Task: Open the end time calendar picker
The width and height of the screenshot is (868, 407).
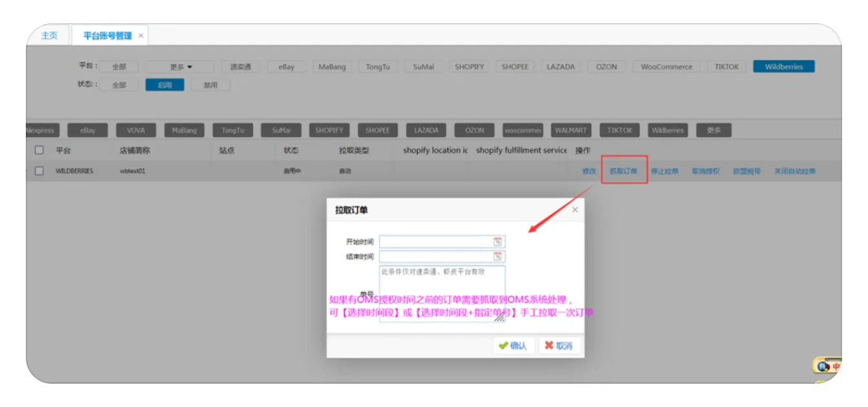Action: pos(498,256)
